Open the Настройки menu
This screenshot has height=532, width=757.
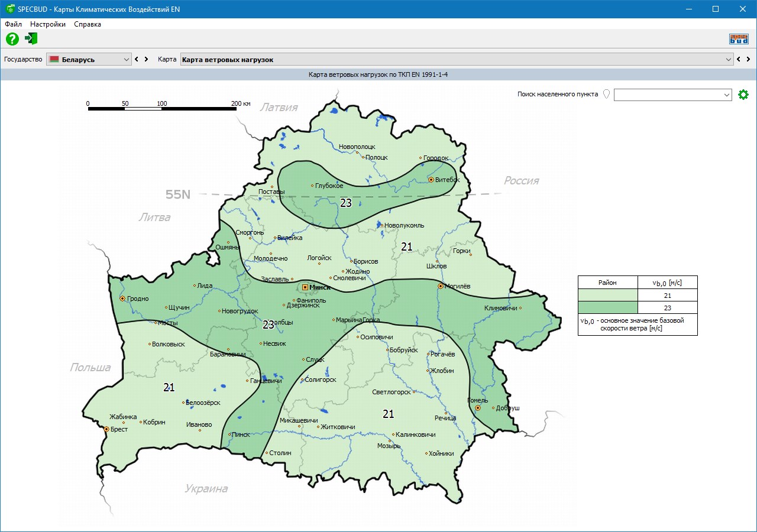pos(48,24)
